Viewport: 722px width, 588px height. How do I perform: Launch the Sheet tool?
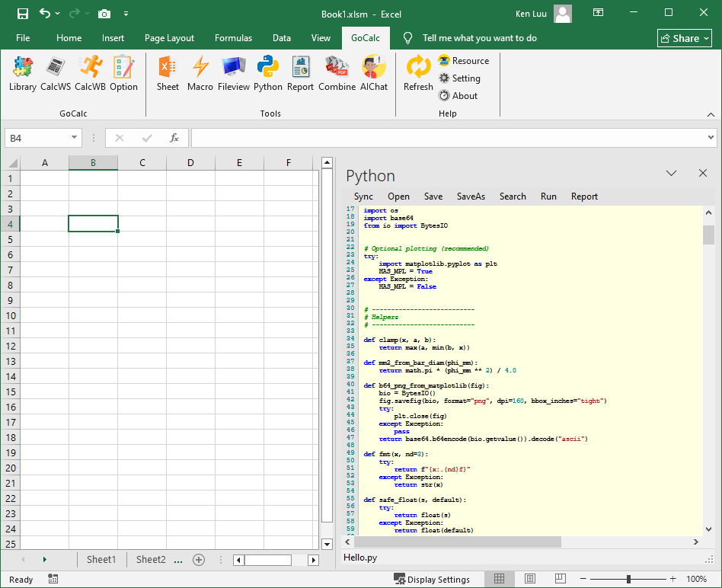pyautogui.click(x=168, y=73)
